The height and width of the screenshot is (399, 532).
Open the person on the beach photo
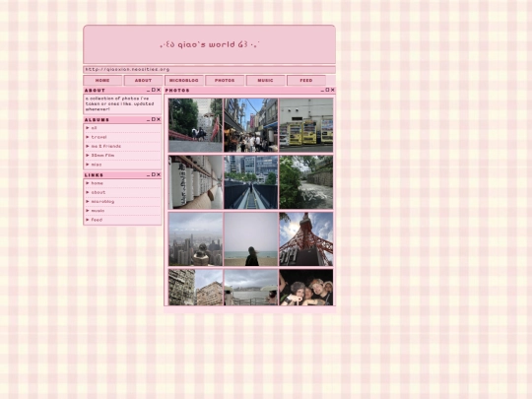[x=251, y=239]
